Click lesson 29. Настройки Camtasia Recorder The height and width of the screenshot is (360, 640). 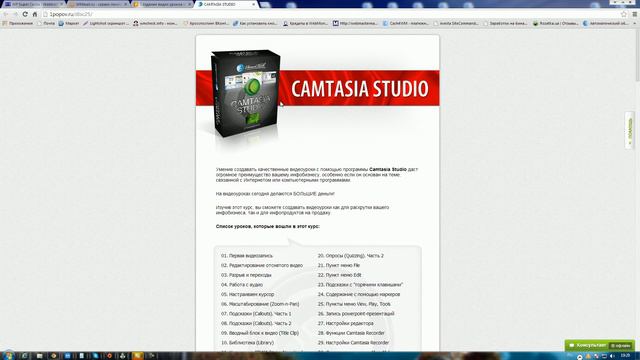[353, 343]
